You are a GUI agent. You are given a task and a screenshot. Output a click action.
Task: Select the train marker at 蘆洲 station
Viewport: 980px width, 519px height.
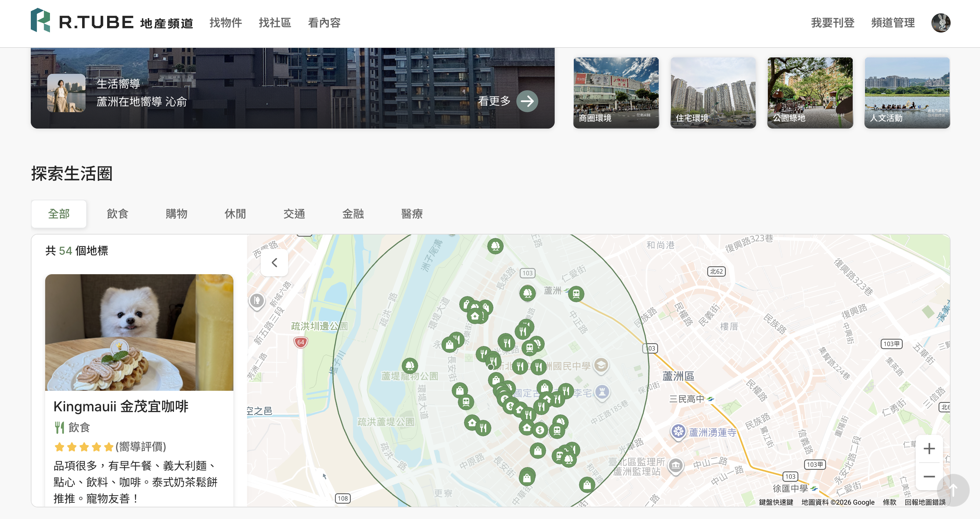(x=576, y=294)
